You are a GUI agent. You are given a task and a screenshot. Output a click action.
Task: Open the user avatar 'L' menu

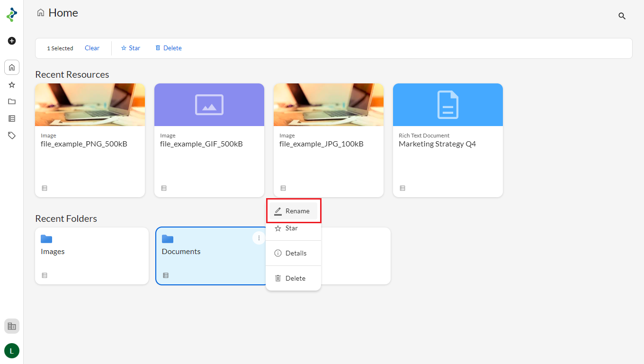coord(12,351)
